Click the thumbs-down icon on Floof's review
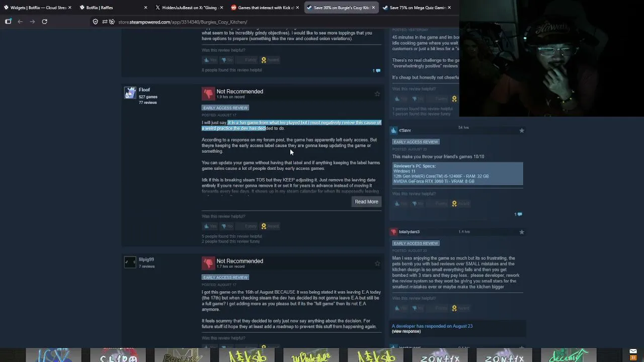This screenshot has width=644, height=362. click(x=208, y=94)
